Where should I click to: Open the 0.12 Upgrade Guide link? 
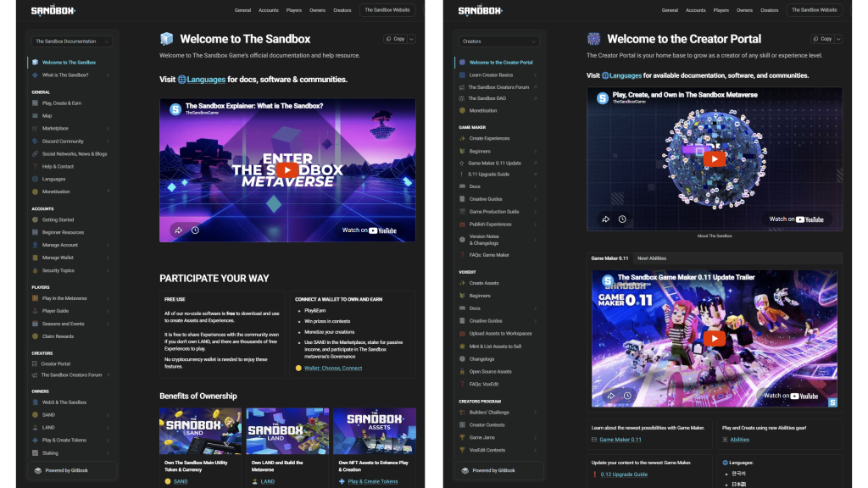click(x=623, y=474)
